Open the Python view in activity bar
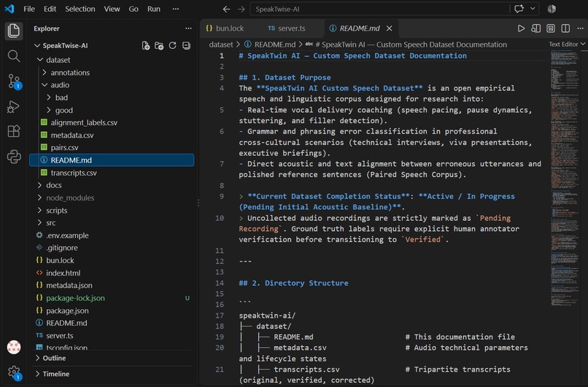The width and height of the screenshot is (588, 387). click(x=14, y=156)
